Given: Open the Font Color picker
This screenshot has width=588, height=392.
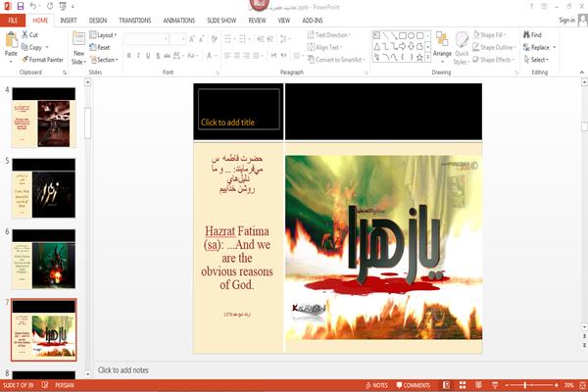Looking at the screenshot, I should point(210,56).
